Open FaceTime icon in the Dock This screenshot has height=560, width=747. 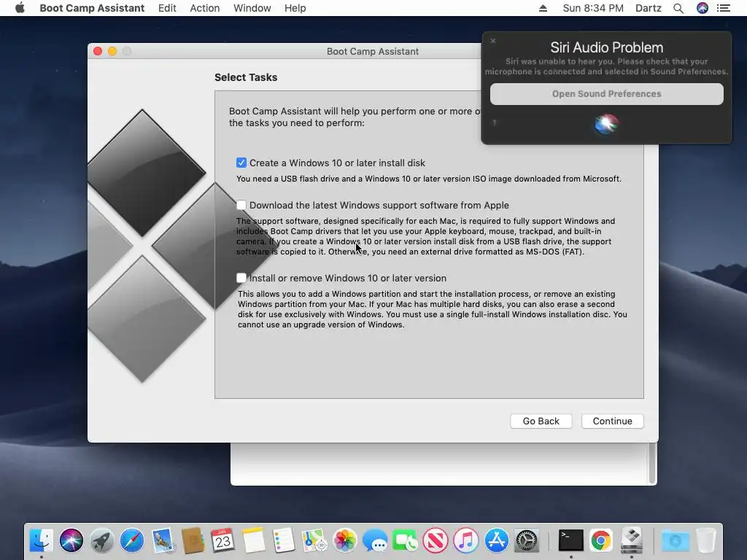coord(405,540)
